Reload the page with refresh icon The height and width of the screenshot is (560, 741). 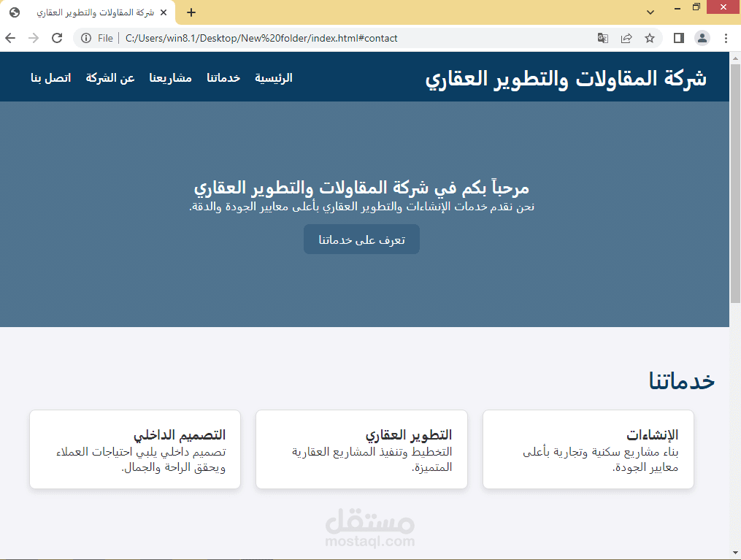point(57,38)
